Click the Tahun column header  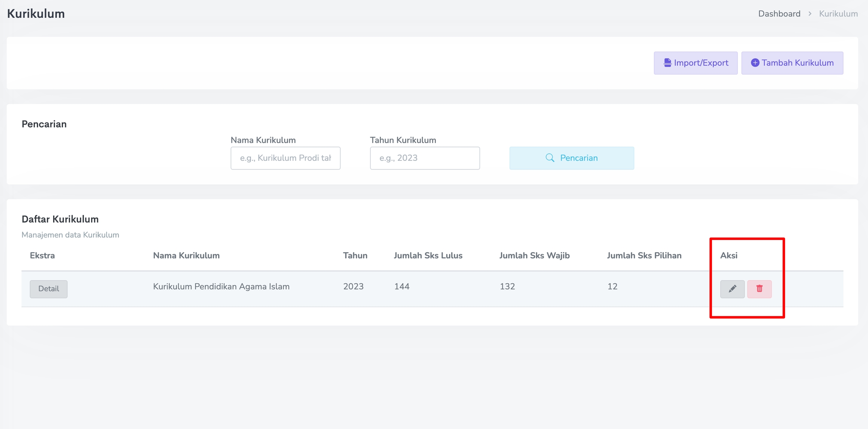pyautogui.click(x=355, y=256)
